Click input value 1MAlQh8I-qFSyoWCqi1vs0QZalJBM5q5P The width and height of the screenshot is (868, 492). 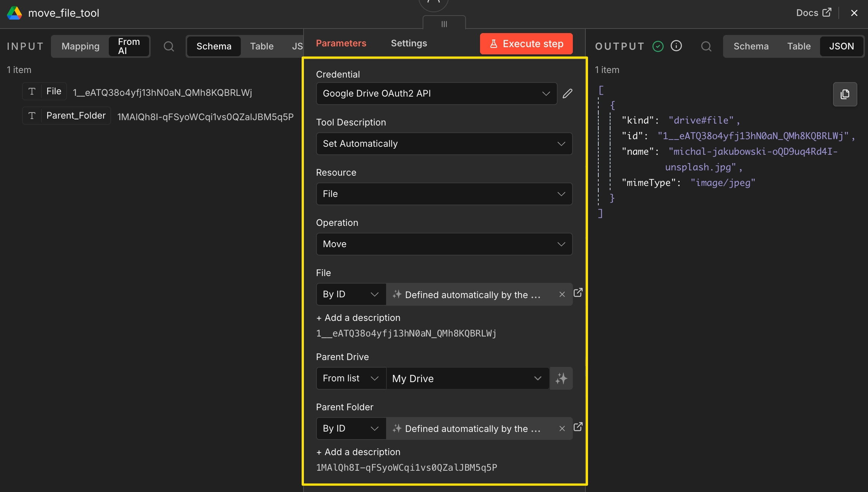[205, 117]
